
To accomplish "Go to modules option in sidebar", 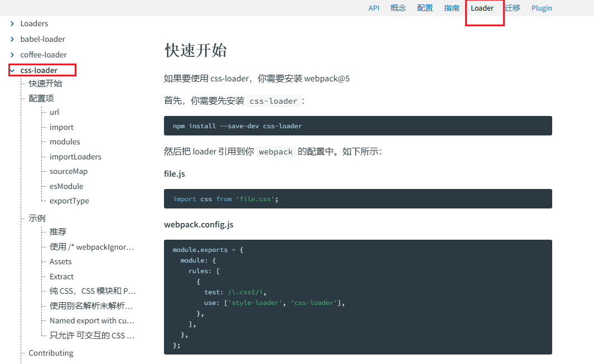I will pos(65,142).
